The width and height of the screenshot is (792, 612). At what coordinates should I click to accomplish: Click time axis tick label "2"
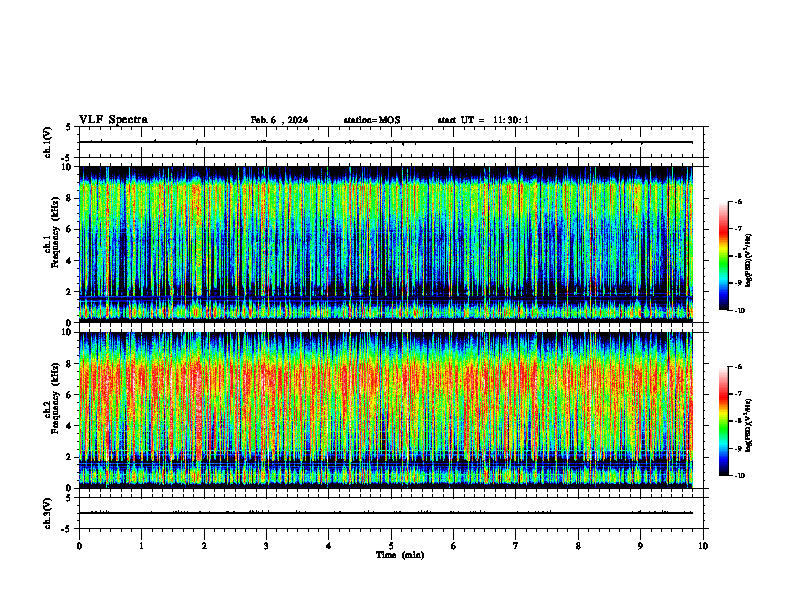[204, 546]
